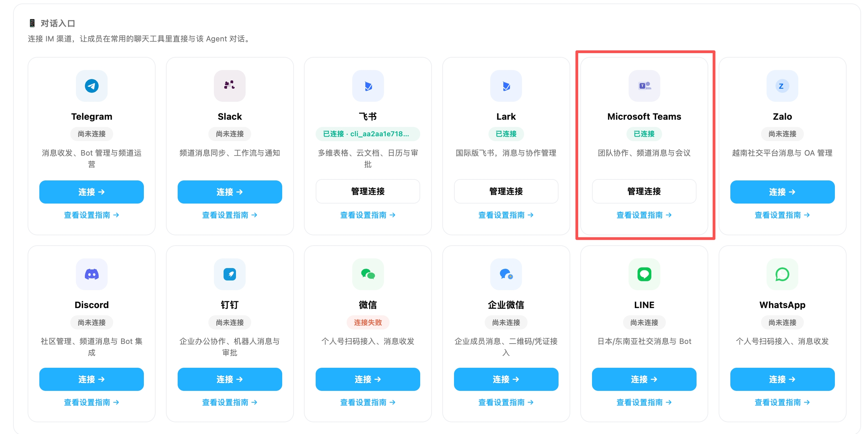Click the Slack logo icon
Screen dimensions: 868x434
[x=230, y=86]
